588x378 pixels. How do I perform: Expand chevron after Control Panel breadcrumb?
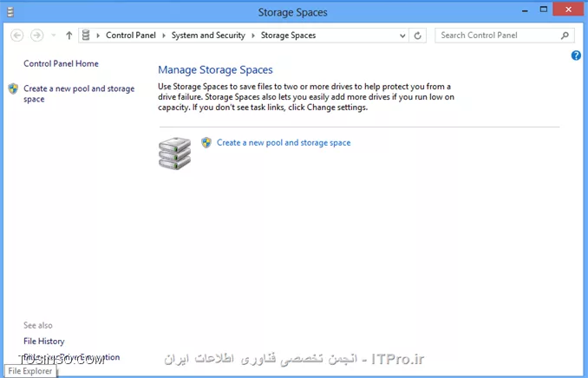(x=164, y=36)
